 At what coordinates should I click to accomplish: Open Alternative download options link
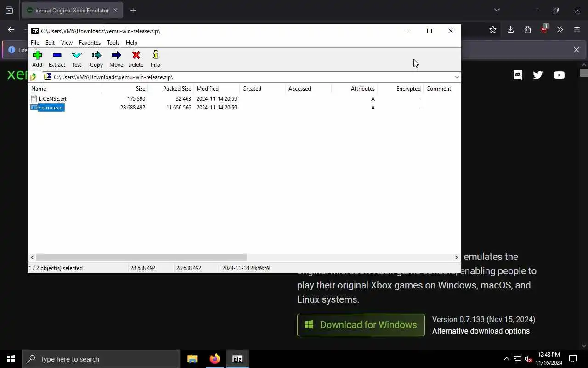481,331
